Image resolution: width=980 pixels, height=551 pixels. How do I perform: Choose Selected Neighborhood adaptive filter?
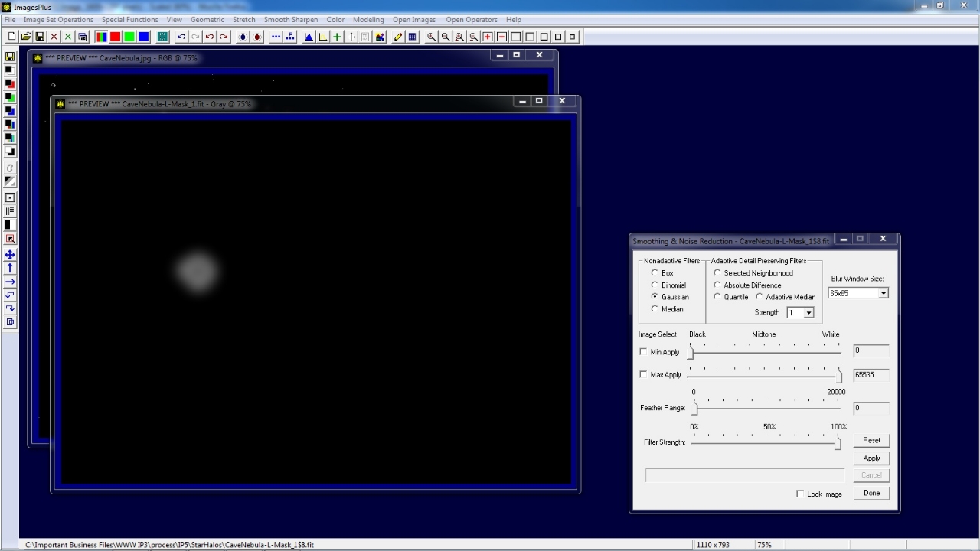[x=717, y=272]
